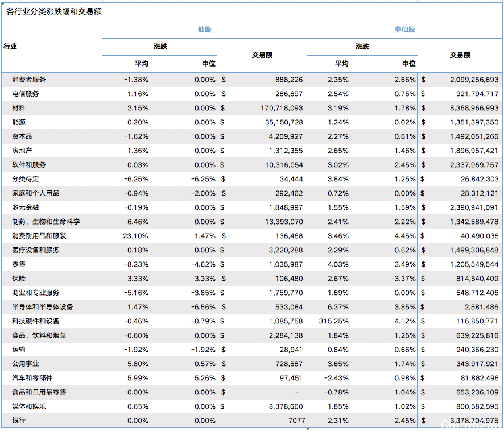Click the 116,850,771 trading amount

coord(477,321)
